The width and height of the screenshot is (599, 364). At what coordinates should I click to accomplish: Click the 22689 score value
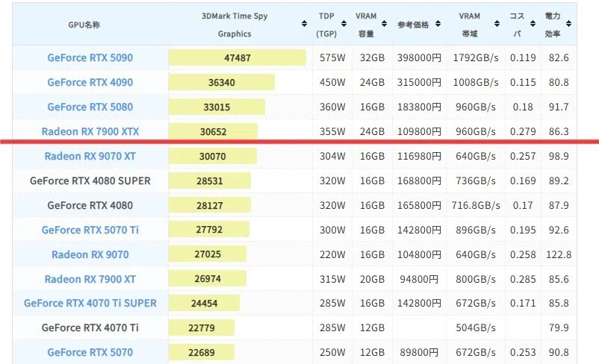click(x=202, y=353)
